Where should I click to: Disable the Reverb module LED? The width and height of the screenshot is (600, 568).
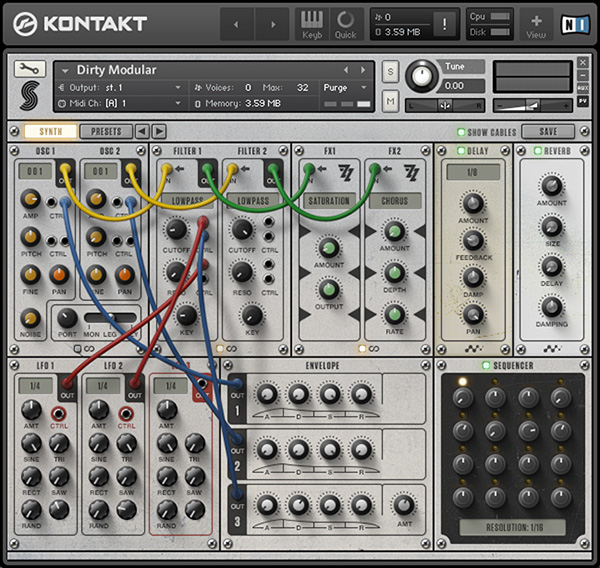537,151
